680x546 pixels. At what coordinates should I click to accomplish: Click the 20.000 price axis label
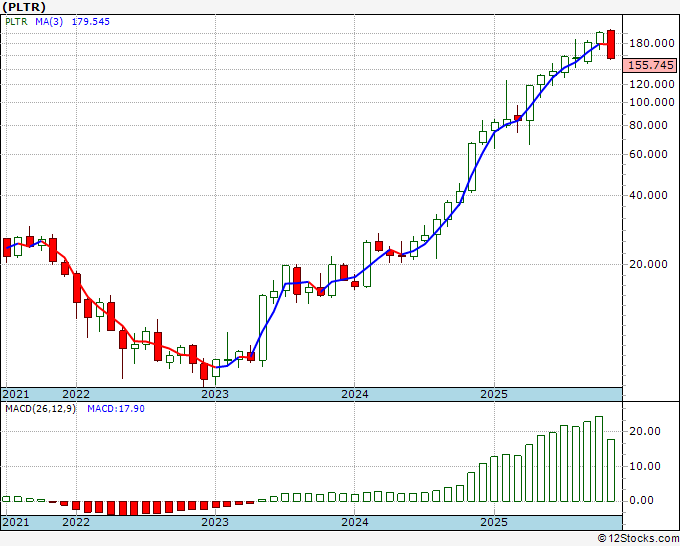tap(648, 264)
